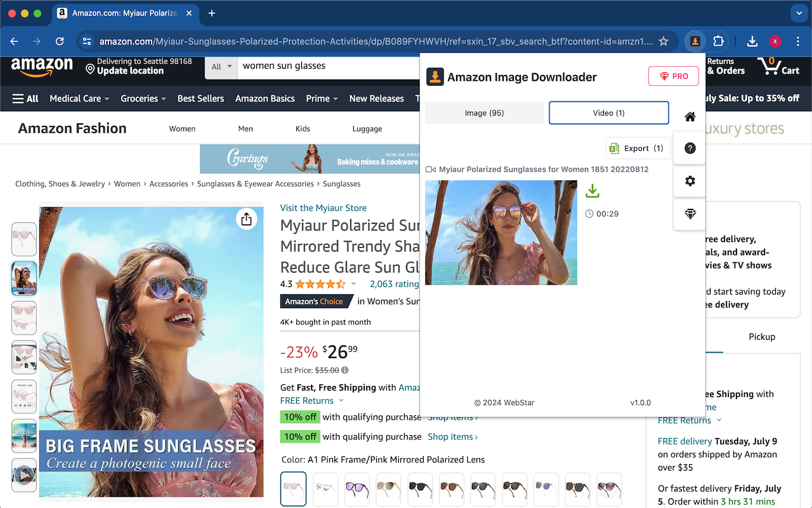Open the All hamburger menu
Viewport: 812px width, 508px height.
[25, 98]
